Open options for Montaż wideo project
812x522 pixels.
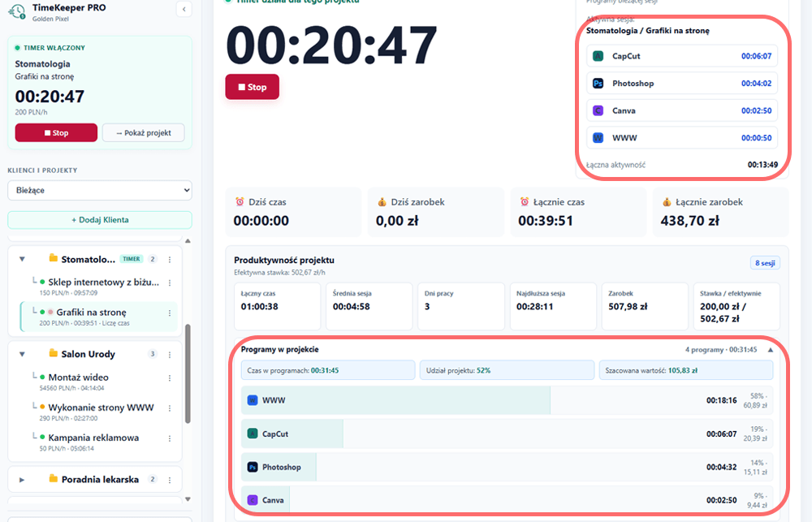click(170, 378)
